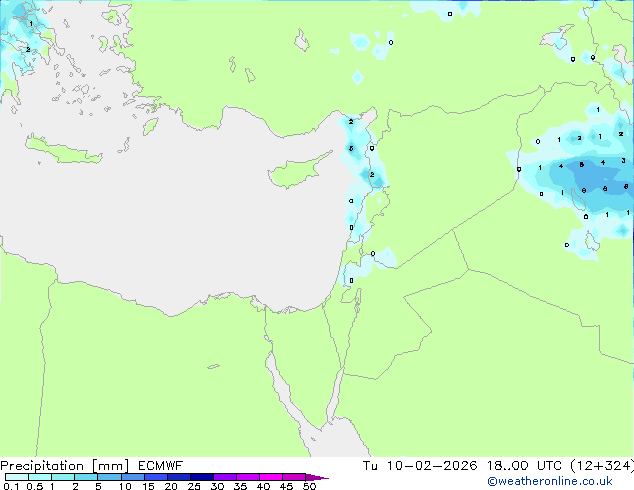Click the 'Tu 10-02-2026' date text

pyautogui.click(x=420, y=466)
